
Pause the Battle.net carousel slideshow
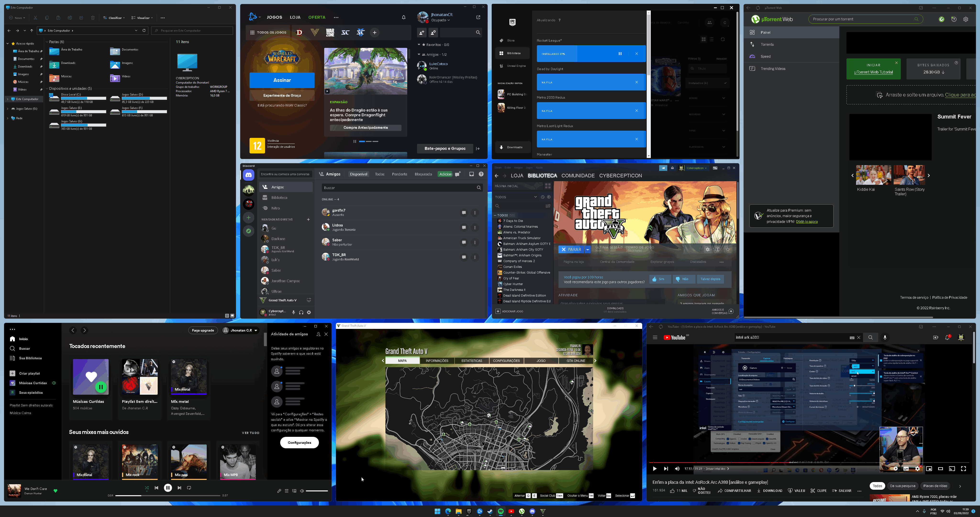[x=355, y=141]
